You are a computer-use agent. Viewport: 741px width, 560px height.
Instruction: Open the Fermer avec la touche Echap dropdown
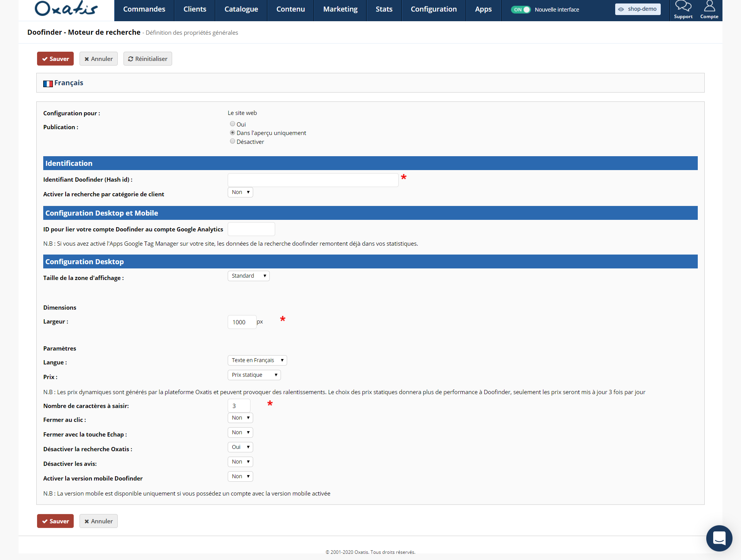point(240,432)
